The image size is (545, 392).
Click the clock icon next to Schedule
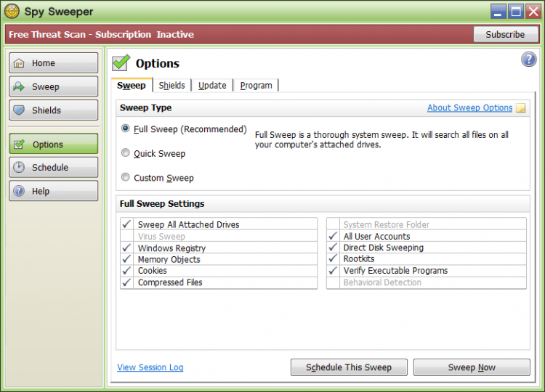[x=19, y=168]
